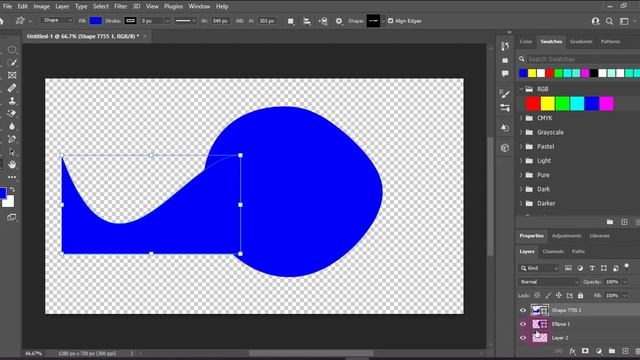The width and height of the screenshot is (640, 360).
Task: Open the History panel icon
Action: click(505, 46)
